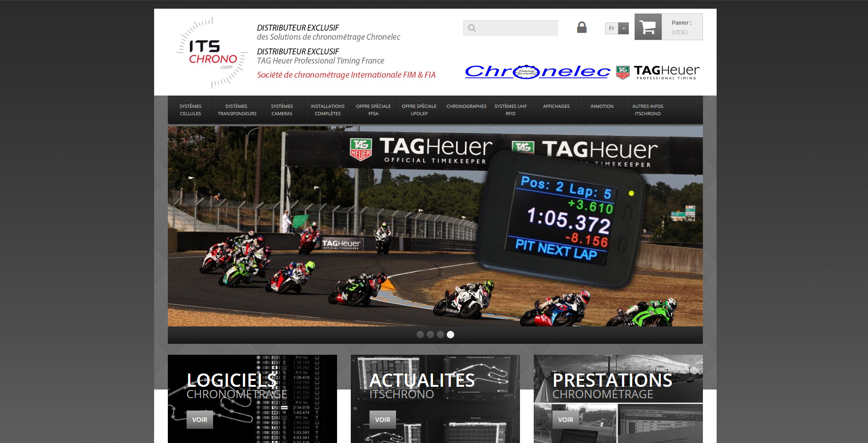868x443 pixels.
Task: Click inside the search field
Action: point(510,28)
